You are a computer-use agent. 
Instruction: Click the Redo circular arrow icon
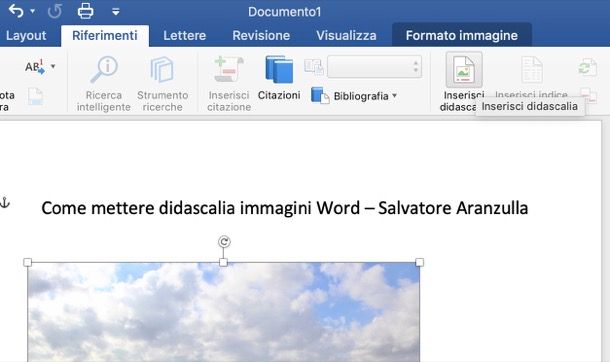pyautogui.click(x=54, y=11)
